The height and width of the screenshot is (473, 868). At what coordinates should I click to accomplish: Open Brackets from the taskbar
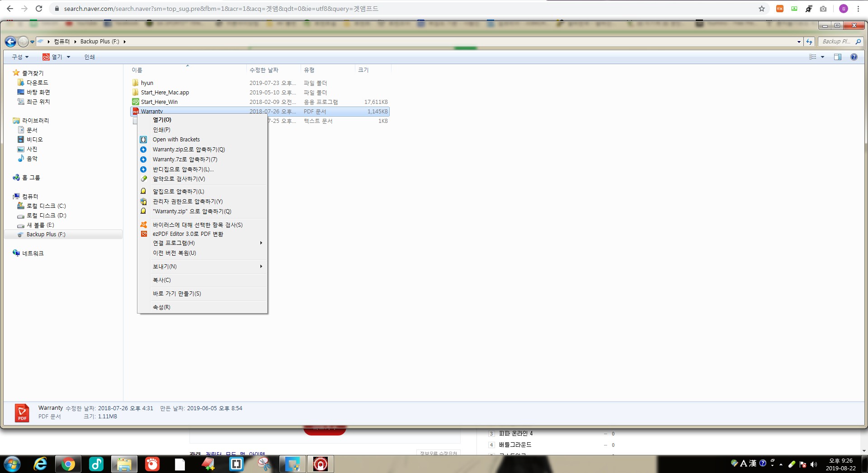[236, 464]
